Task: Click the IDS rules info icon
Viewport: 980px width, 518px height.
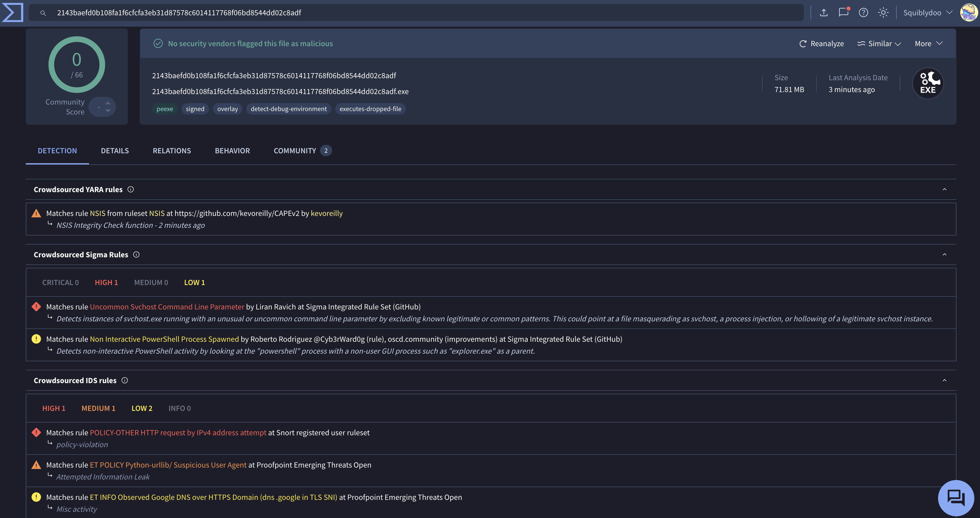Action: click(x=124, y=380)
